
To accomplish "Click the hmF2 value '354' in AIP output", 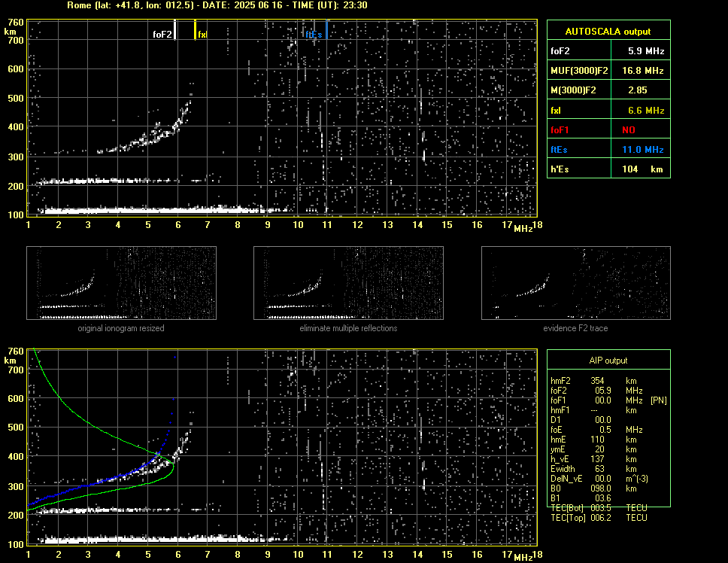I will pyautogui.click(x=597, y=380).
